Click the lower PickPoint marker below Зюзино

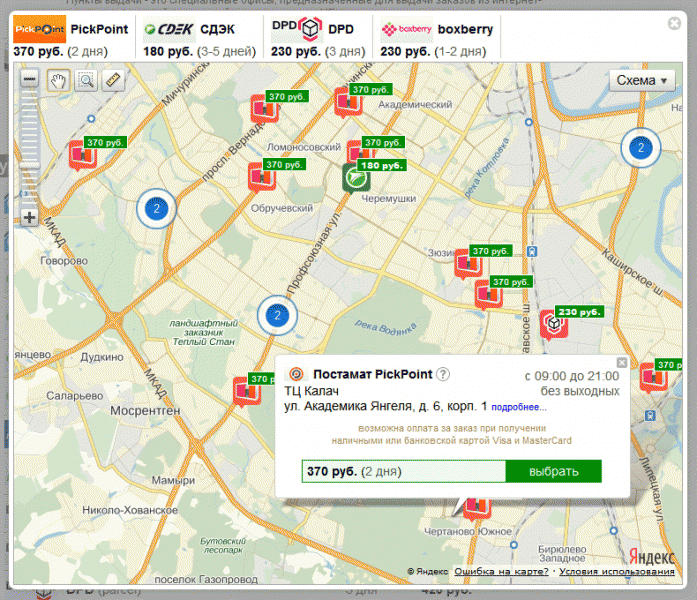[x=488, y=294]
